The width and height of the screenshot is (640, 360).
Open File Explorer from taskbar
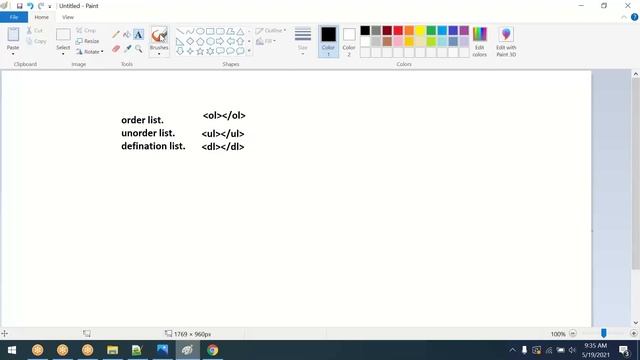point(112,350)
